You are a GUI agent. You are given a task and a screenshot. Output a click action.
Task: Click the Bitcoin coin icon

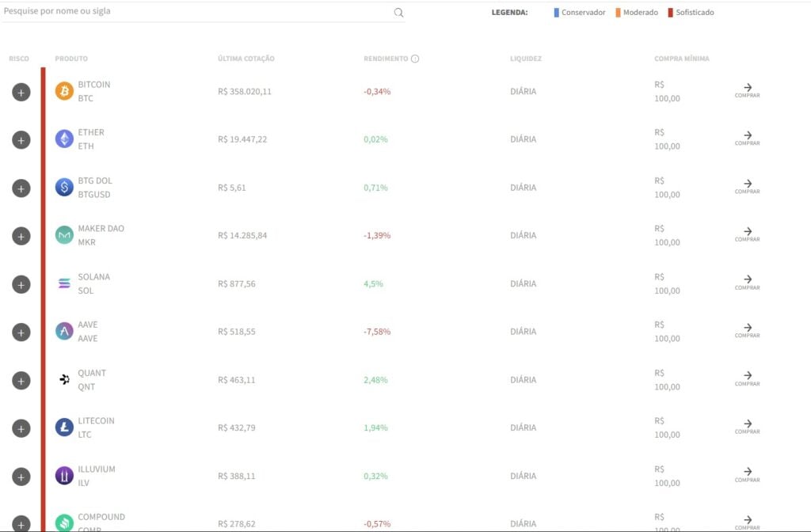coord(64,91)
